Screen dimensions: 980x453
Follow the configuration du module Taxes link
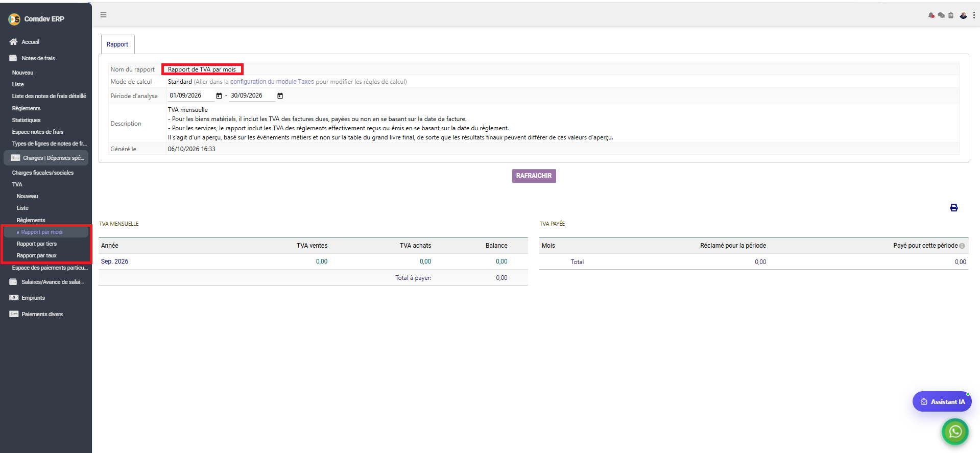(272, 82)
